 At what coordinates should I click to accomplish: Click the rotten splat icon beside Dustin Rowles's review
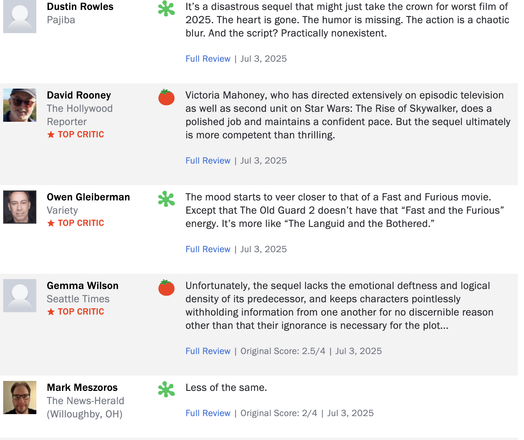coord(166,9)
